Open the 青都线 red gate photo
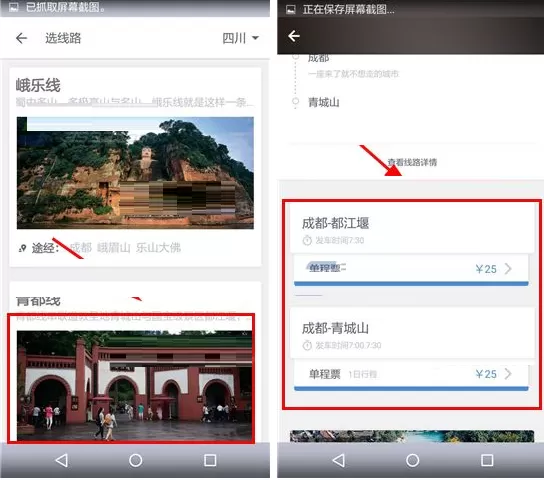 [135, 386]
